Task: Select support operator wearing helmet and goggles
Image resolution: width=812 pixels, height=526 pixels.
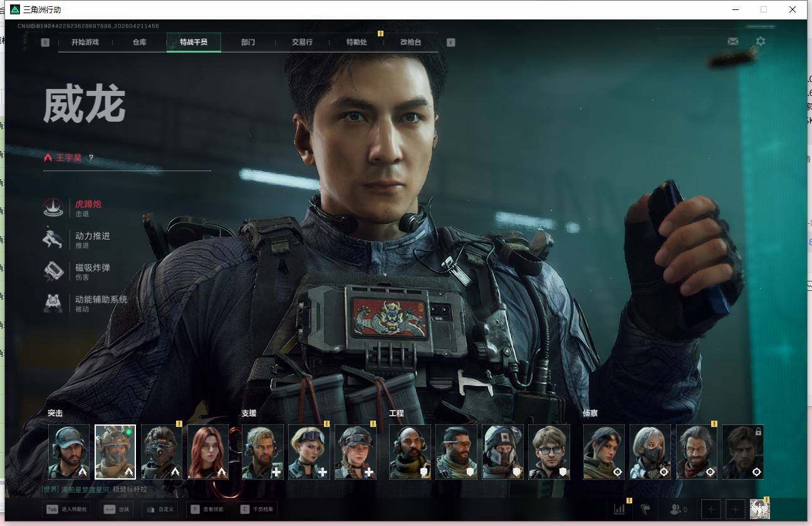Action: point(355,452)
